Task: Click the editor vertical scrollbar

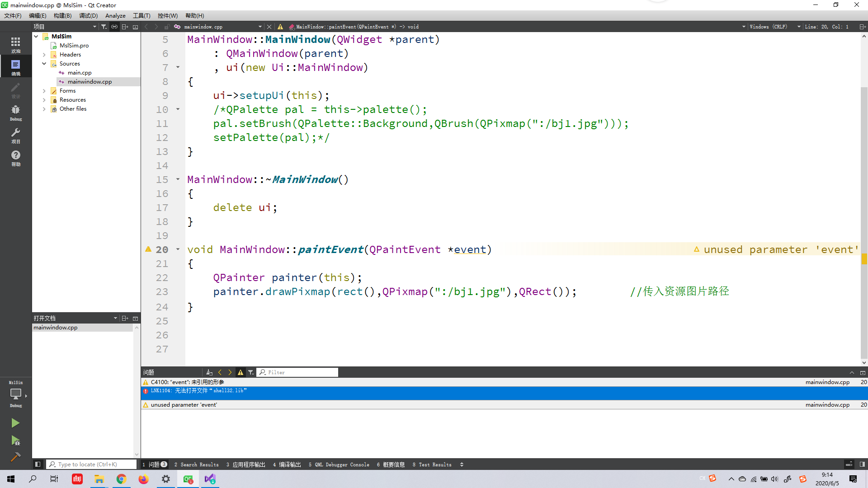Action: click(864, 203)
